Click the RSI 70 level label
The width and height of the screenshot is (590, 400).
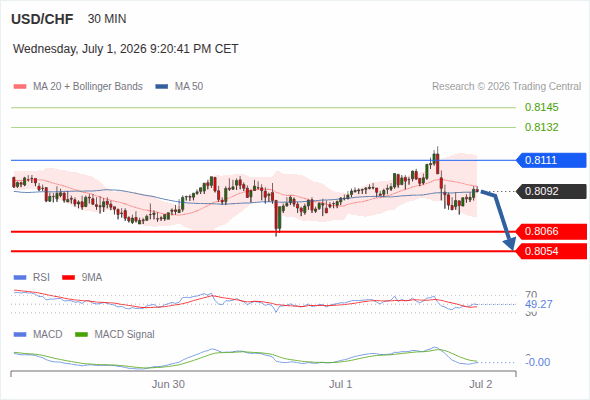pos(531,295)
